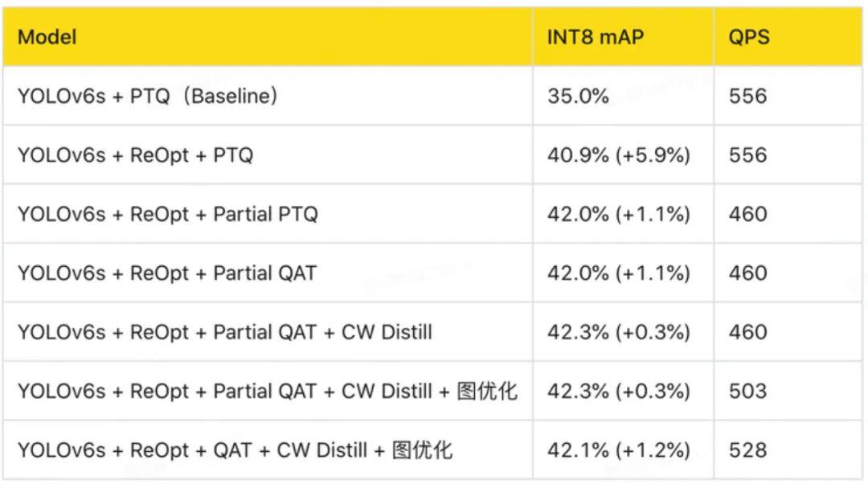Select the Partial QAT + CW Distill + 图优化 cell
868x484 pixels.
click(268, 392)
